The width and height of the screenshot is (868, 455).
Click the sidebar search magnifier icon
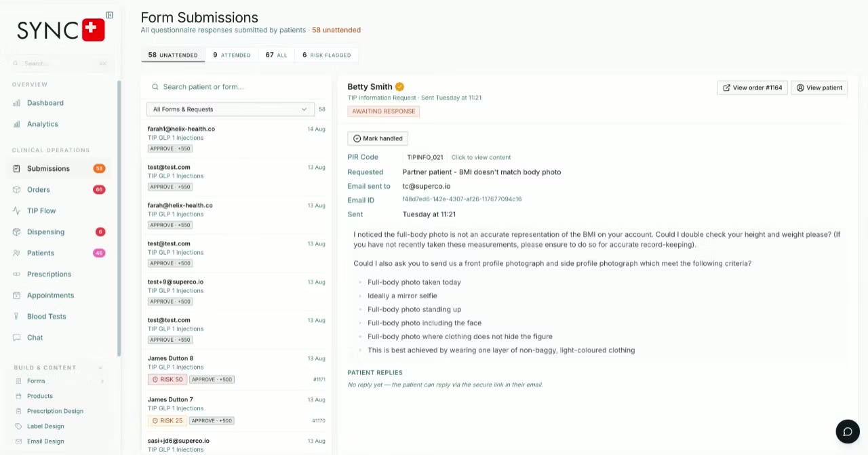point(16,64)
